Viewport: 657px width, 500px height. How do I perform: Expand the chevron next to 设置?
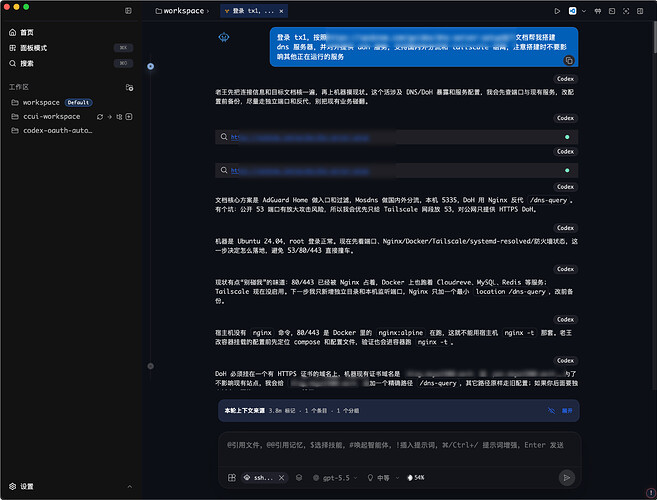point(129,487)
